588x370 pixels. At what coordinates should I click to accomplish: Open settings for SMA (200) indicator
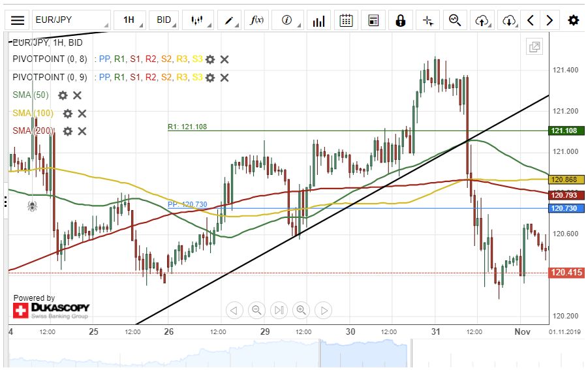pyautogui.click(x=68, y=131)
